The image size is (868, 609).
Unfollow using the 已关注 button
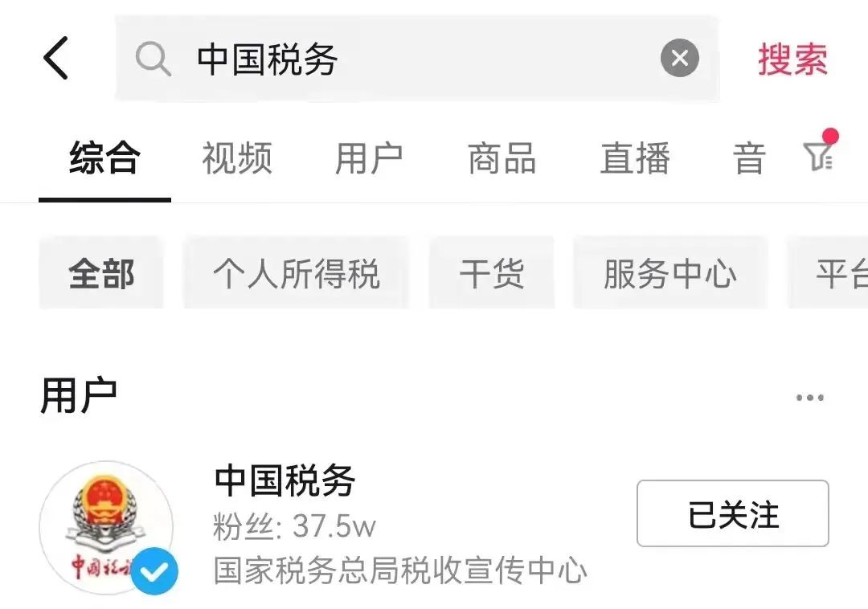pos(732,514)
